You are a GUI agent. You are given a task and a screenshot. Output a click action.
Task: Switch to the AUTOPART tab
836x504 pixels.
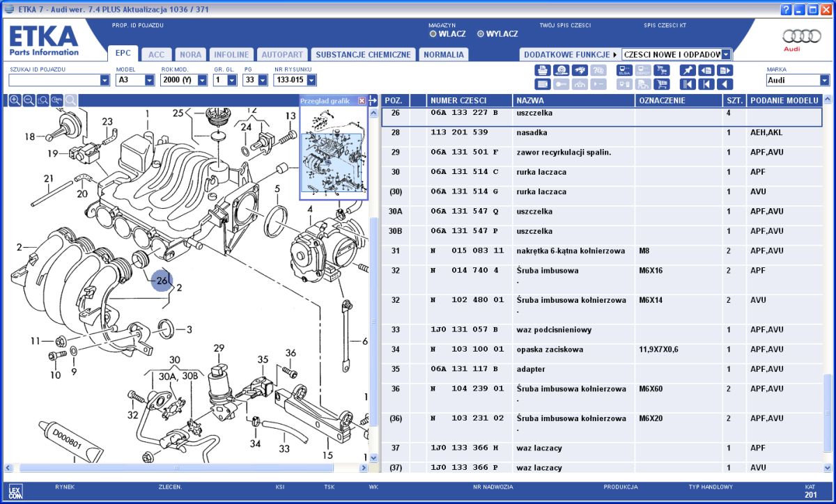click(x=282, y=54)
